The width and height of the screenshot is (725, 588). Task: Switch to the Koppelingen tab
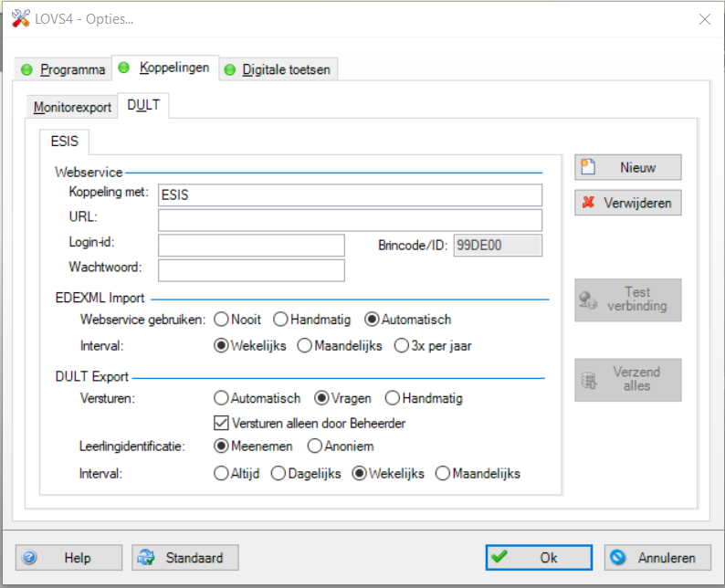(x=165, y=68)
